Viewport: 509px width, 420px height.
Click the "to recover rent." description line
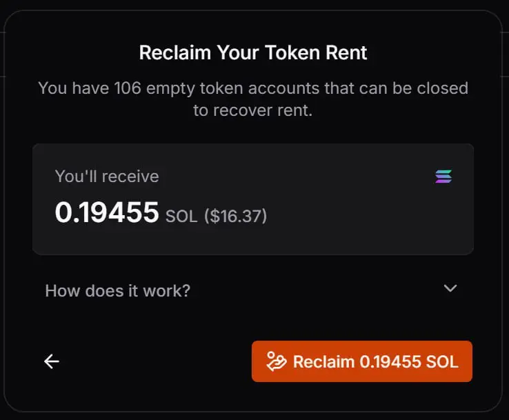click(252, 110)
